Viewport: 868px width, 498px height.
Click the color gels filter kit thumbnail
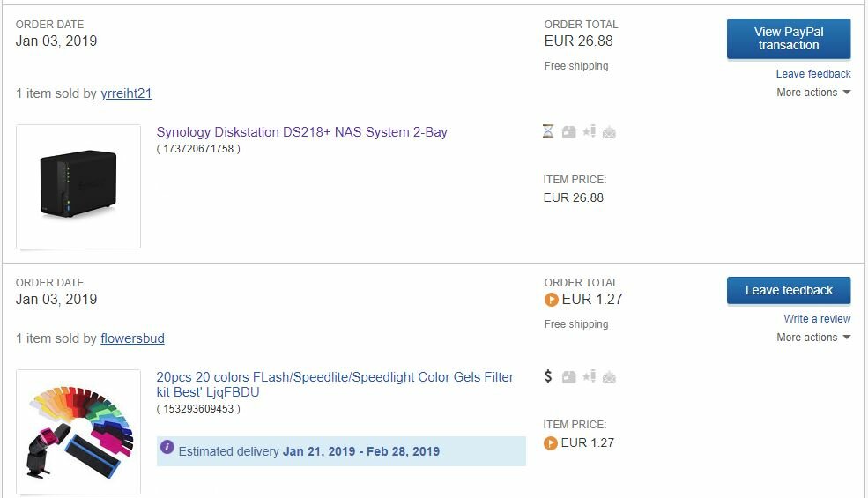click(x=78, y=432)
